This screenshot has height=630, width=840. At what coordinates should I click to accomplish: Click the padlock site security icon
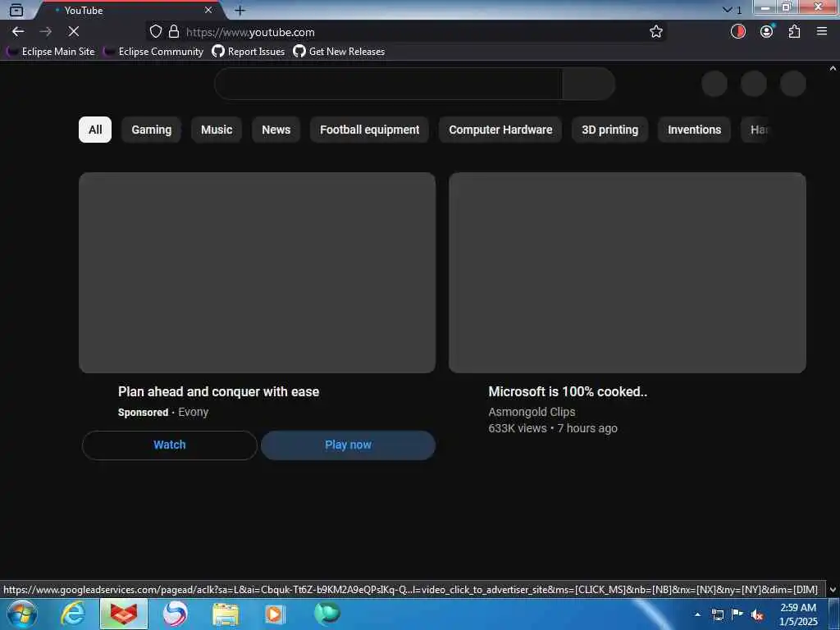point(174,32)
